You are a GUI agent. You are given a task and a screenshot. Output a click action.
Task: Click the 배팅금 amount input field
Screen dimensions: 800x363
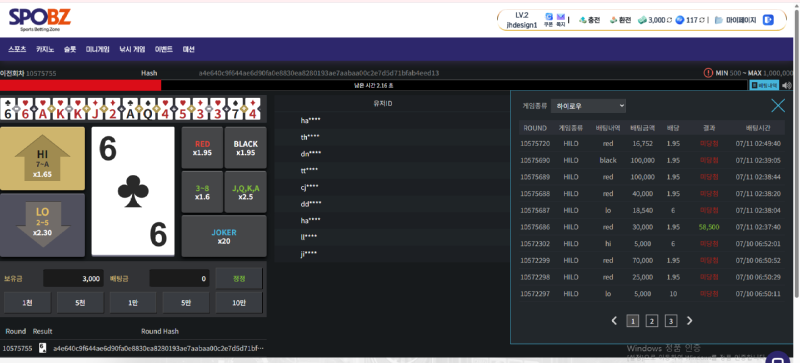click(179, 279)
